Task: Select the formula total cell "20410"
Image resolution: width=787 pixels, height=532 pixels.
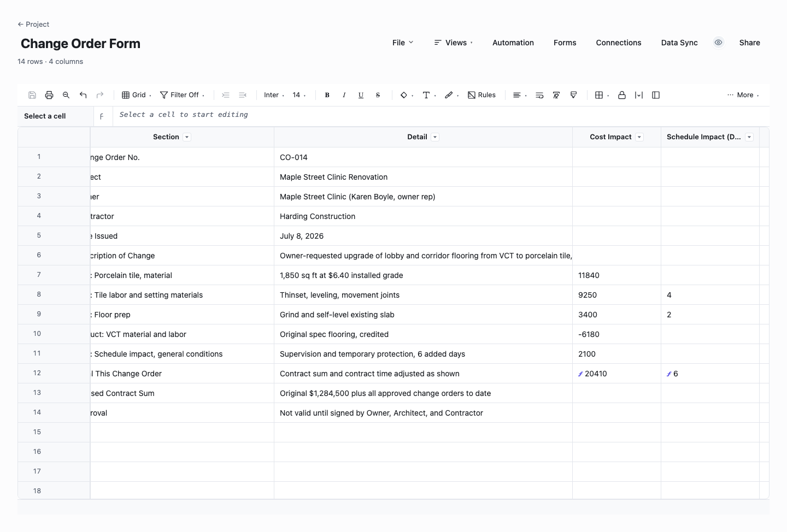Action: [x=616, y=374]
